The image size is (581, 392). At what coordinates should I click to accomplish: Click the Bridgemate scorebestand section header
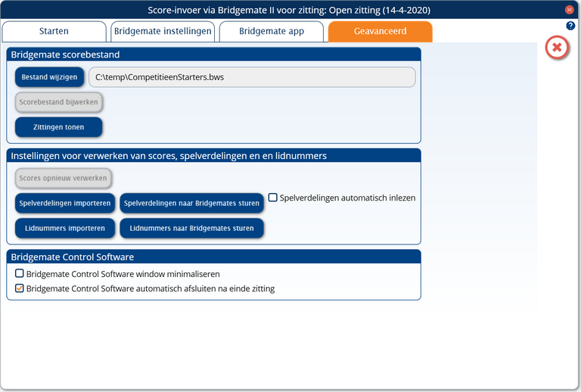[x=214, y=54]
